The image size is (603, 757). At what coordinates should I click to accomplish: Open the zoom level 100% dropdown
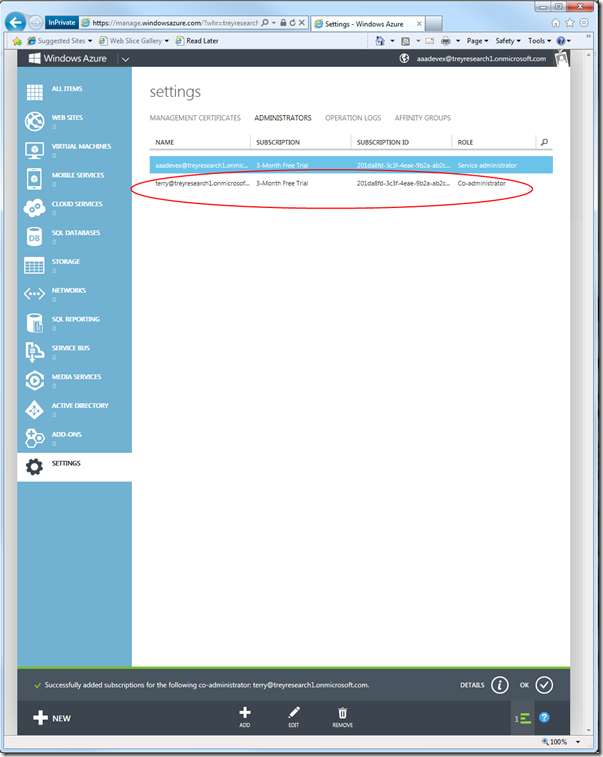click(x=578, y=742)
